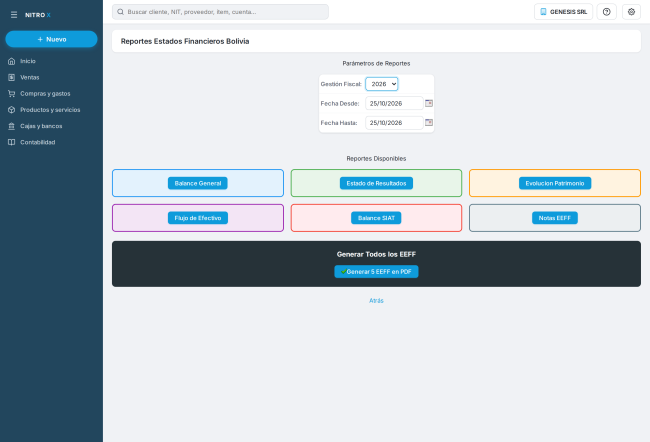Toggle the hamburger menu icon
Screen dimensions: 650x442
pos(14,15)
